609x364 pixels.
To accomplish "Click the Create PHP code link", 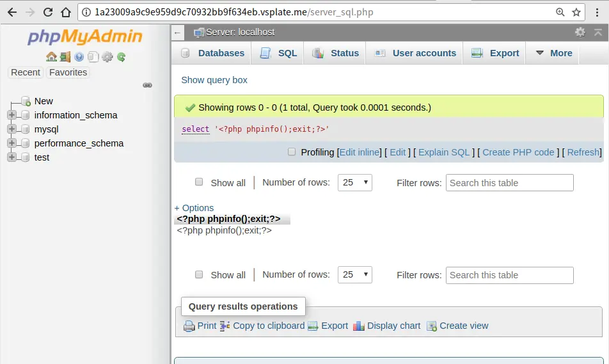I will pos(518,152).
